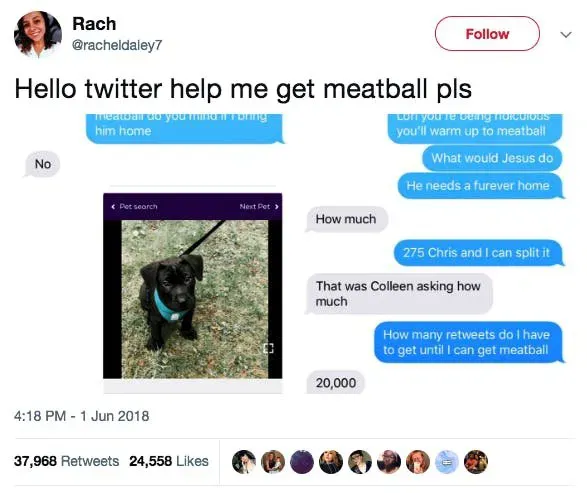Click the fifth liker avatar
This screenshot has width=587, height=493.
pos(360,462)
